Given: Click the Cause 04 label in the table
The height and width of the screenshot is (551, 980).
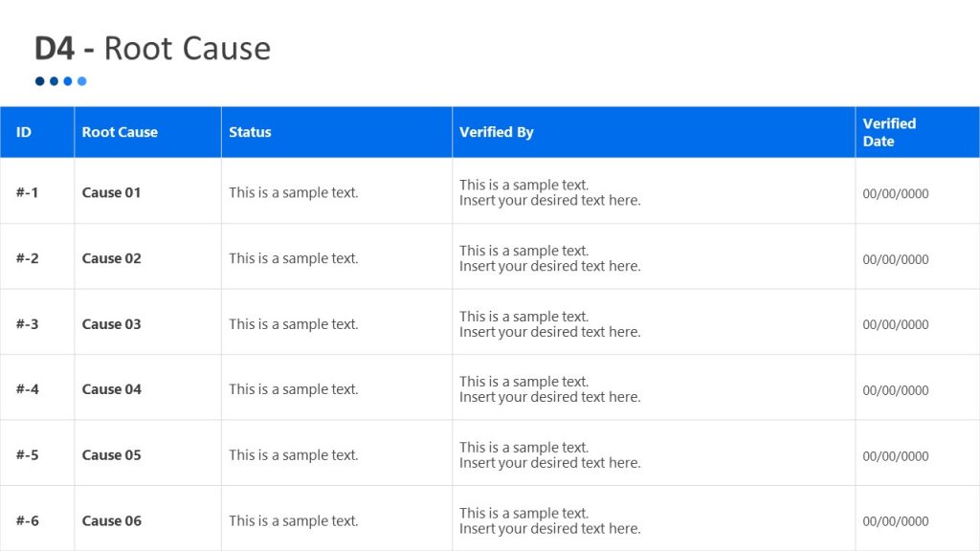Looking at the screenshot, I should [110, 389].
